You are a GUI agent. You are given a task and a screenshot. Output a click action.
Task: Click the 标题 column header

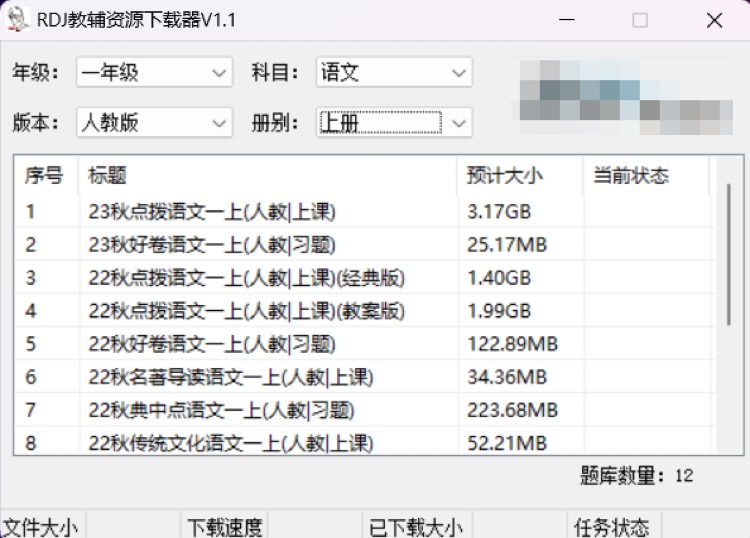[x=267, y=176]
